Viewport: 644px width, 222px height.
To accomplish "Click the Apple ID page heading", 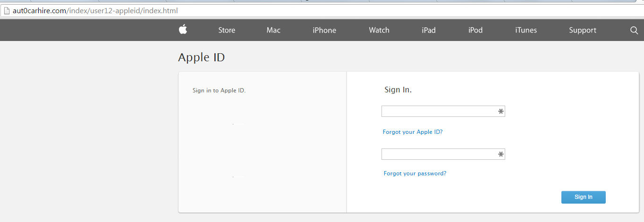I will pyautogui.click(x=202, y=58).
